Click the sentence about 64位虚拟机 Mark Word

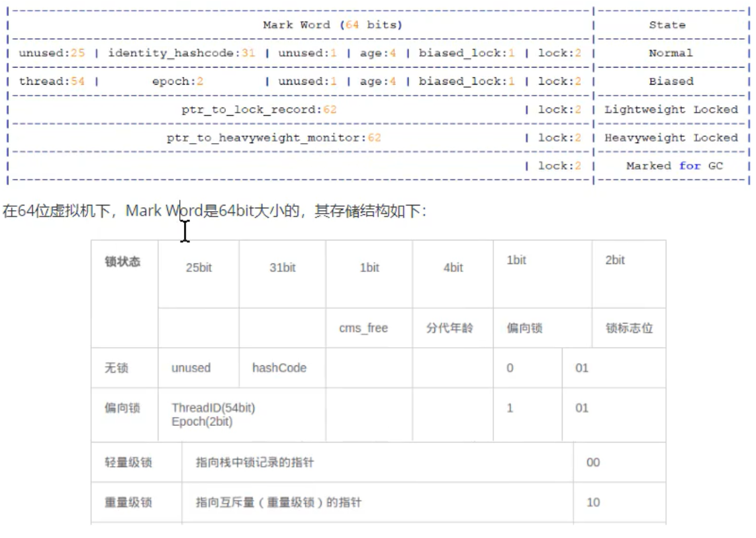tap(214, 211)
